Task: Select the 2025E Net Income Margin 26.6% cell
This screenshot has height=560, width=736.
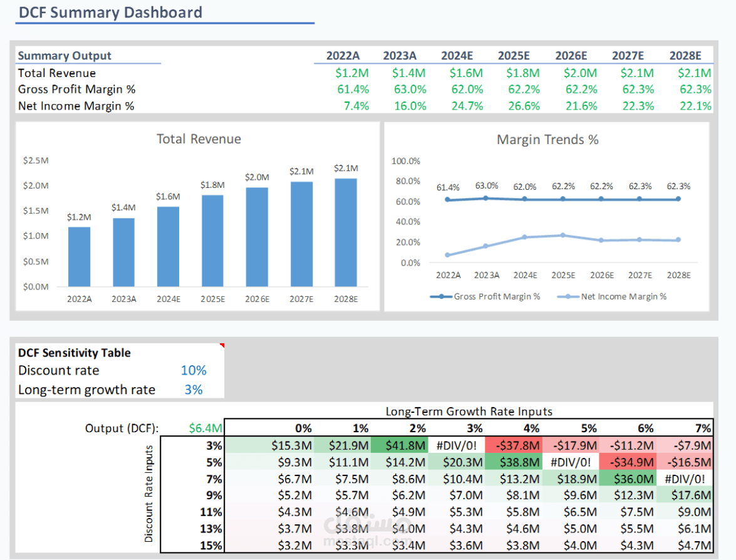Action: [x=524, y=106]
